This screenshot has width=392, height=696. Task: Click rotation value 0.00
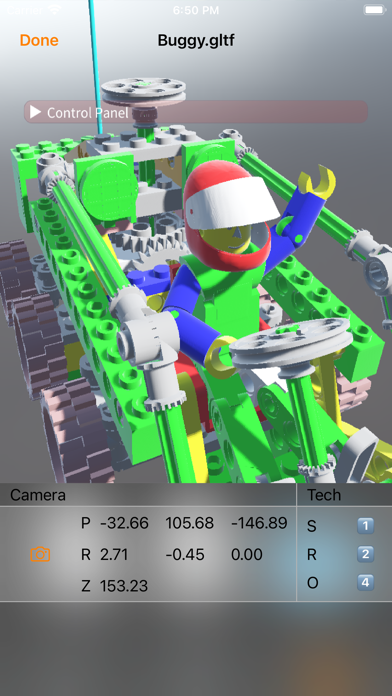point(247,554)
